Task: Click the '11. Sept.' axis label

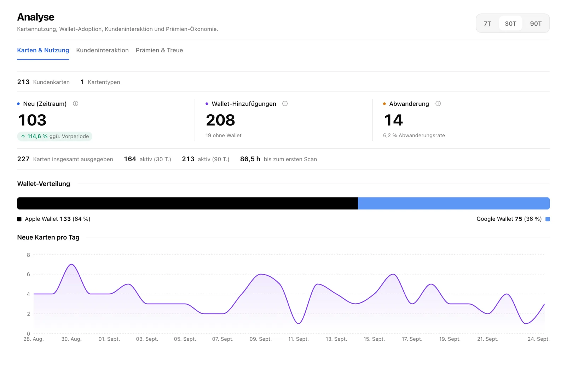Action: (x=299, y=339)
